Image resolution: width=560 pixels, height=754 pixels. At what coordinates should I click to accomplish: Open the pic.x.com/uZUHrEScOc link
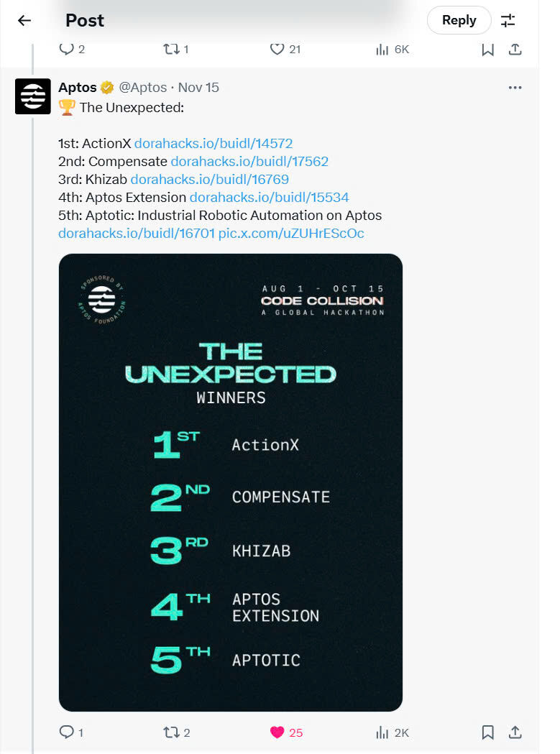[x=291, y=233]
